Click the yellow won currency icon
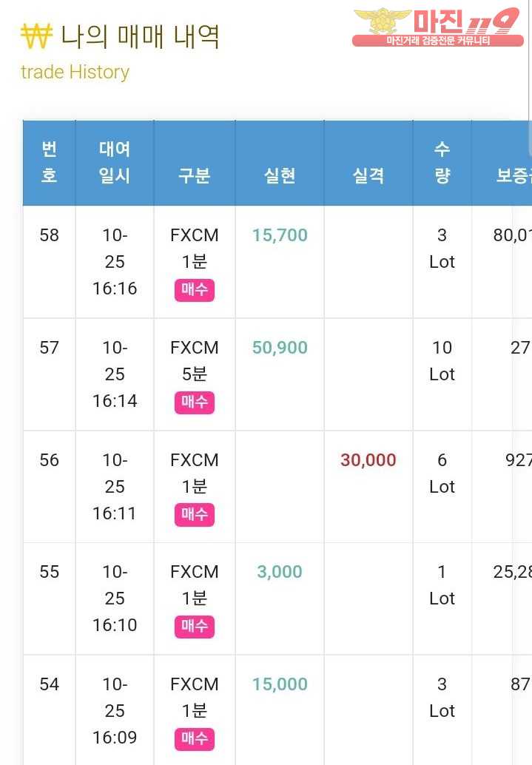The height and width of the screenshot is (765, 532). pos(36,36)
